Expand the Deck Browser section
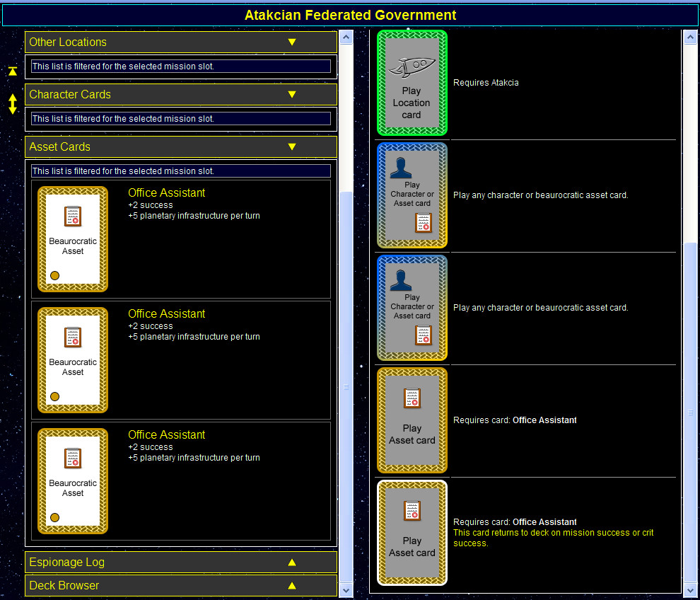 [292, 585]
